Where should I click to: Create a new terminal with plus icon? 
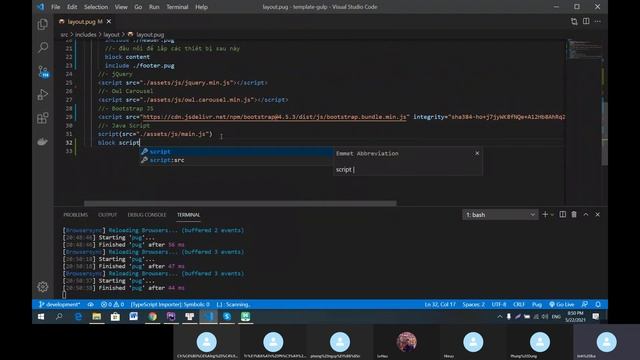point(545,214)
